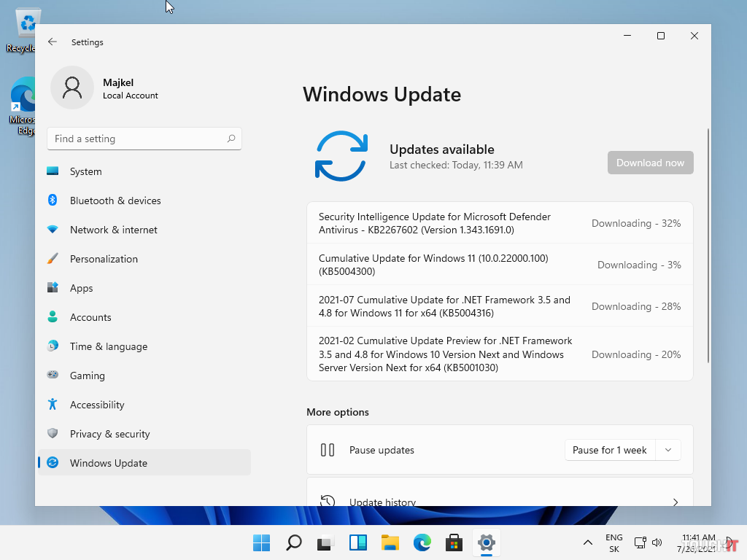Show hidden system tray icons
Viewport: 747px width, 560px height.
click(x=587, y=542)
